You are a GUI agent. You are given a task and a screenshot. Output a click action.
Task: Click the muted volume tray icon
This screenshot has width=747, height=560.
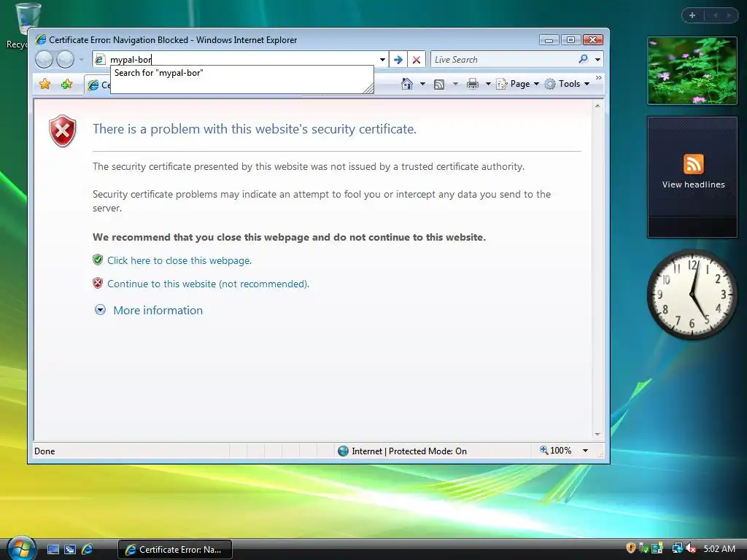[691, 548]
